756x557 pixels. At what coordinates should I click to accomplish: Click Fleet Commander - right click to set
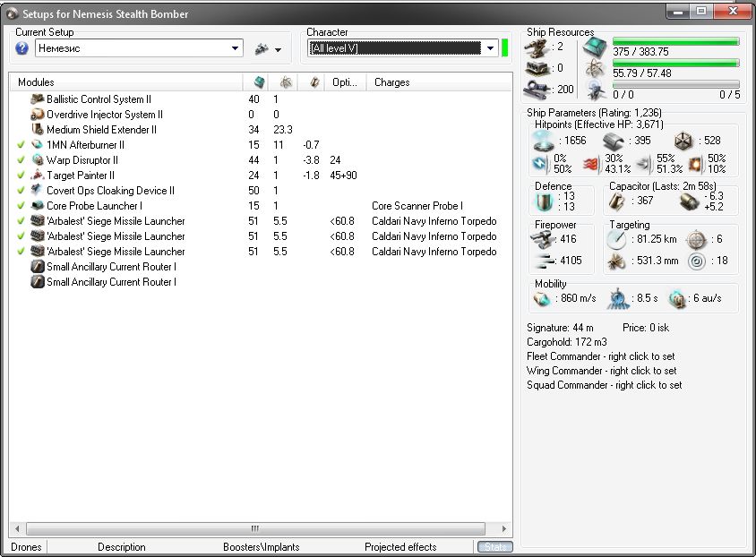pos(600,356)
